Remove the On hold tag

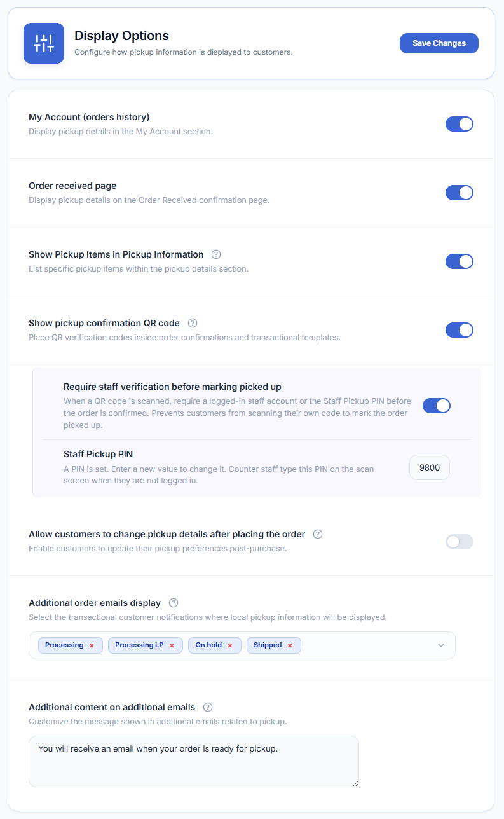point(230,645)
